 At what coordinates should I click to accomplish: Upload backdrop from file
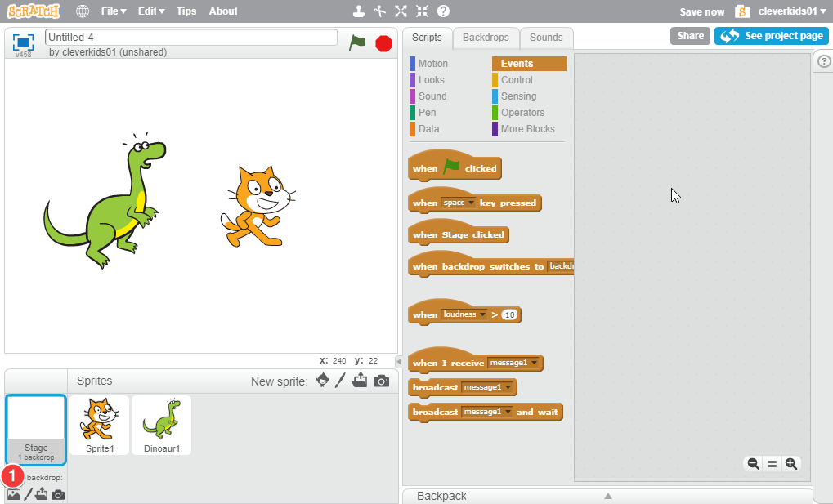coord(42,494)
